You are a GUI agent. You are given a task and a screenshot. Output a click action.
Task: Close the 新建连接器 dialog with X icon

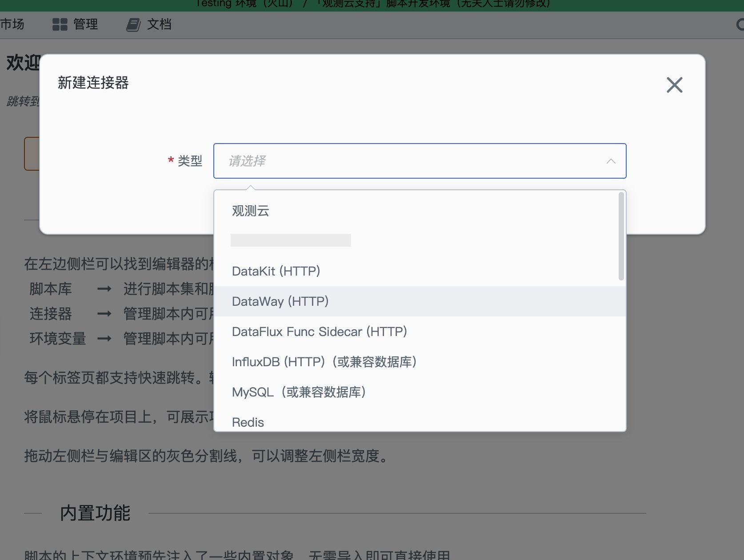(x=674, y=85)
